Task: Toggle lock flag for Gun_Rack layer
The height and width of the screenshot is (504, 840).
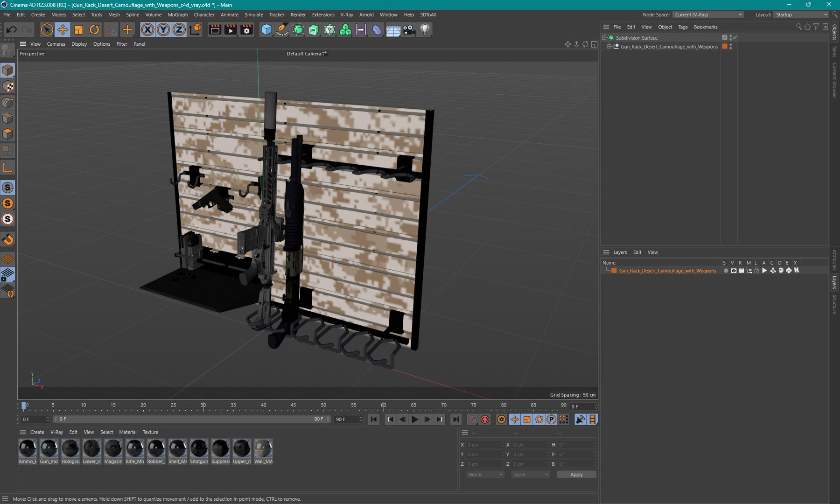Action: tap(756, 271)
